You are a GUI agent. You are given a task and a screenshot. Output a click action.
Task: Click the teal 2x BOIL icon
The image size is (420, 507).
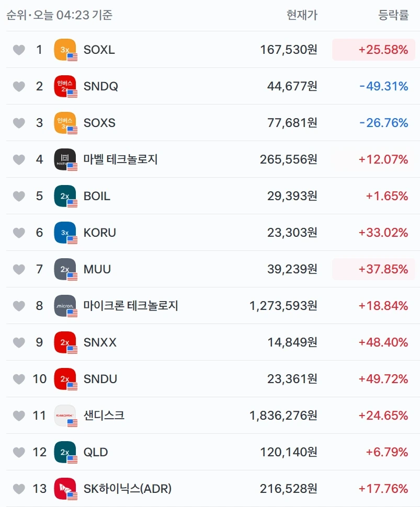pos(65,196)
